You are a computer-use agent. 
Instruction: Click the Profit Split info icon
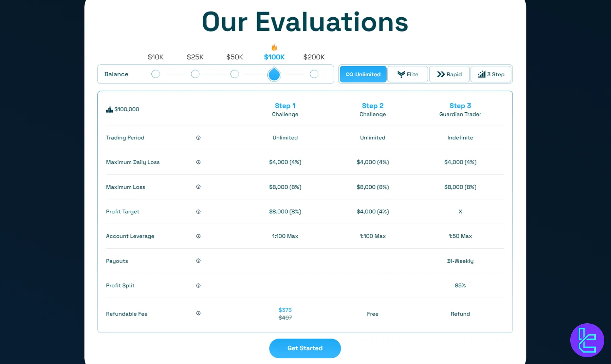[198, 286]
